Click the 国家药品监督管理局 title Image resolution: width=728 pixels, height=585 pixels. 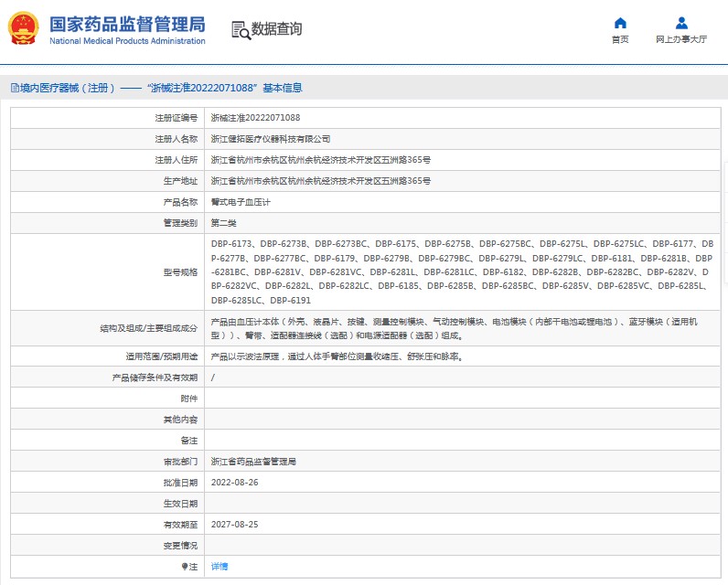(127, 24)
